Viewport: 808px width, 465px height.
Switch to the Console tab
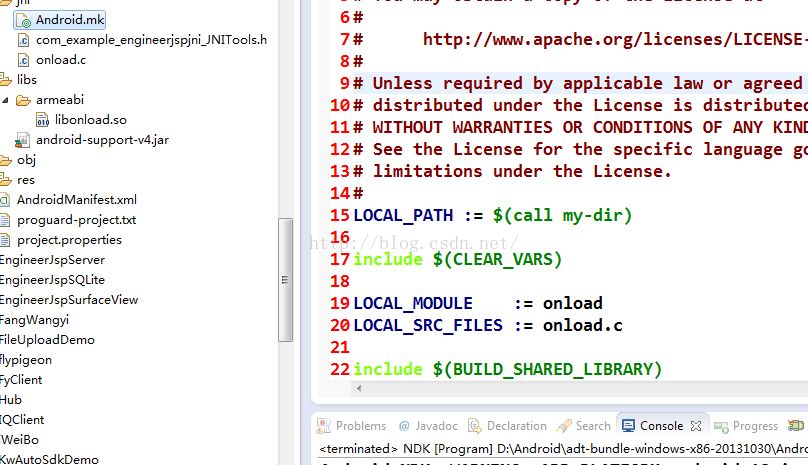[661, 426]
